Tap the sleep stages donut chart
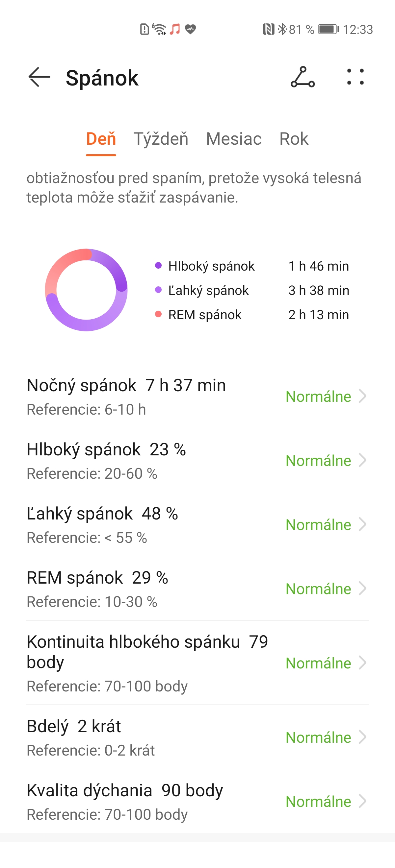 [x=86, y=290]
